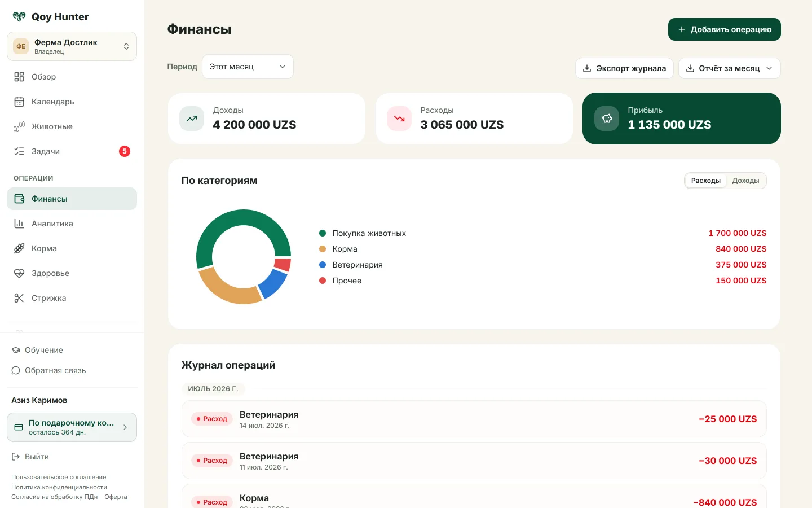Click the Qoy Hunter ram logo icon
The height and width of the screenshot is (508, 812).
pos(19,17)
